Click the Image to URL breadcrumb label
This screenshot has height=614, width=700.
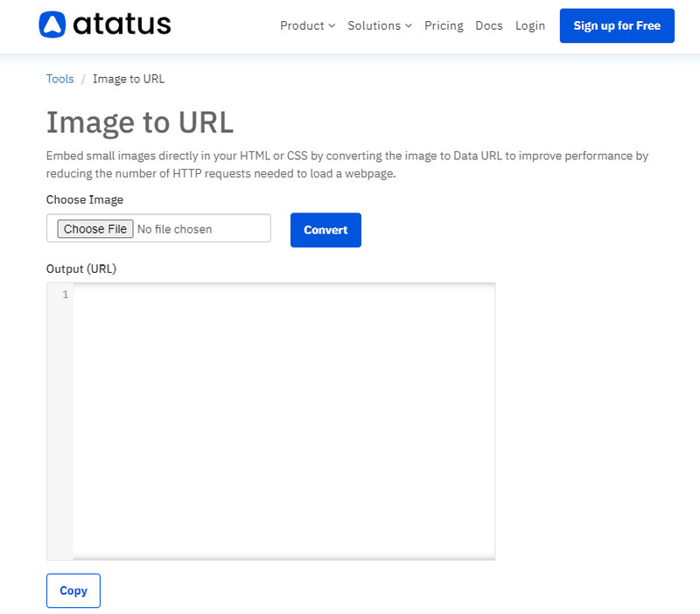[129, 79]
